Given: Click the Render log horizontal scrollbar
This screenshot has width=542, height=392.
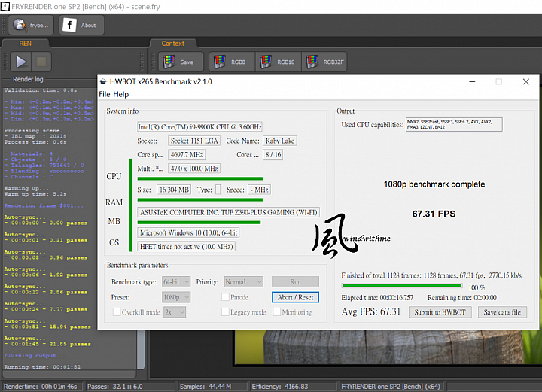Looking at the screenshot, I should 70,374.
